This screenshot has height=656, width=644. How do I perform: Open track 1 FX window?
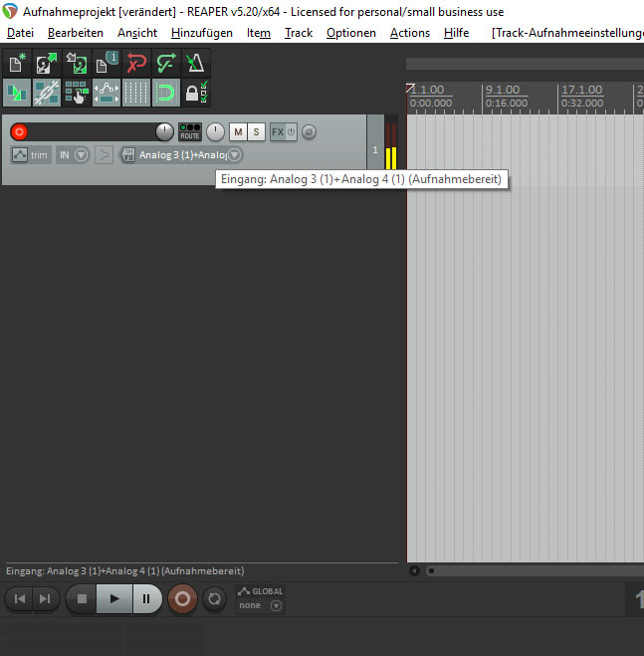click(278, 132)
